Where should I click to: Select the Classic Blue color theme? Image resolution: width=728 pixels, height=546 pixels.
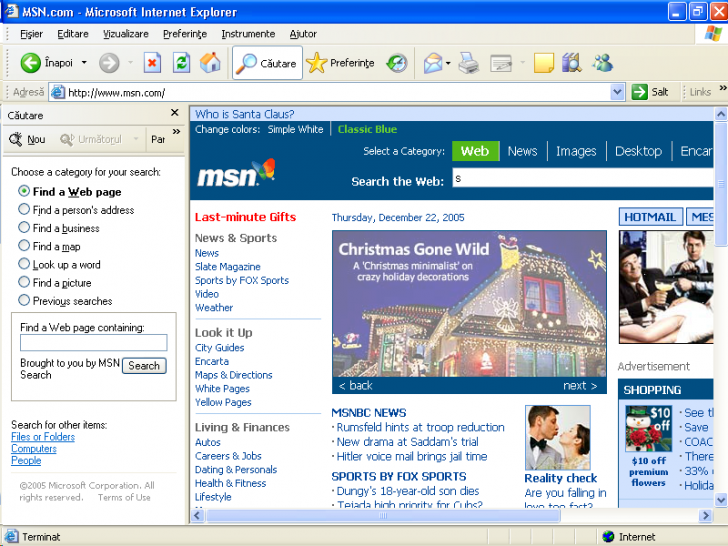367,130
